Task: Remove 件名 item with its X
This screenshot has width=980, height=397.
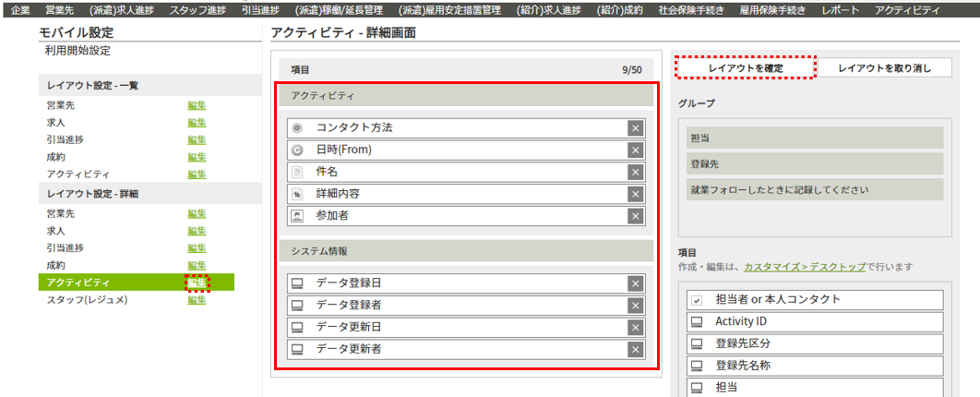Action: (x=635, y=172)
